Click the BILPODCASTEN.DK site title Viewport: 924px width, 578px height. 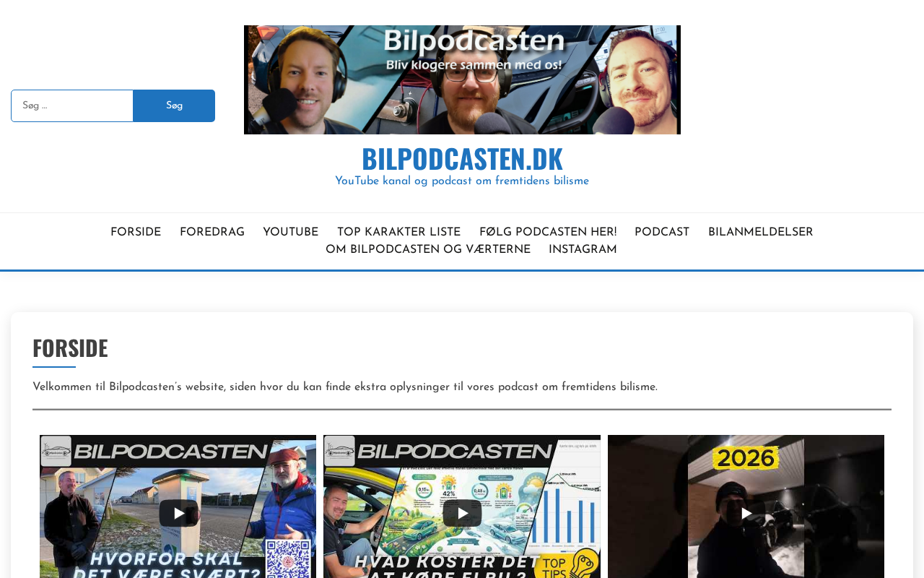pos(462,158)
